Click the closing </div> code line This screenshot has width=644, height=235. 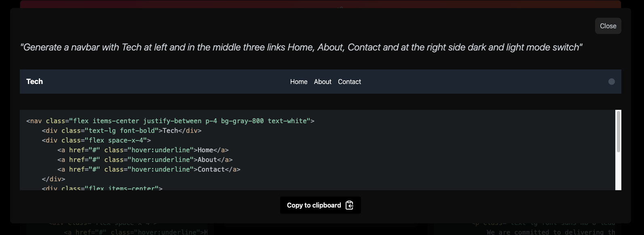[53, 179]
